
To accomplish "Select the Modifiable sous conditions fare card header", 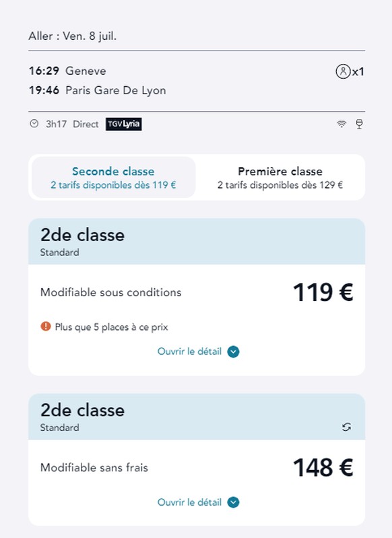I will coord(197,242).
